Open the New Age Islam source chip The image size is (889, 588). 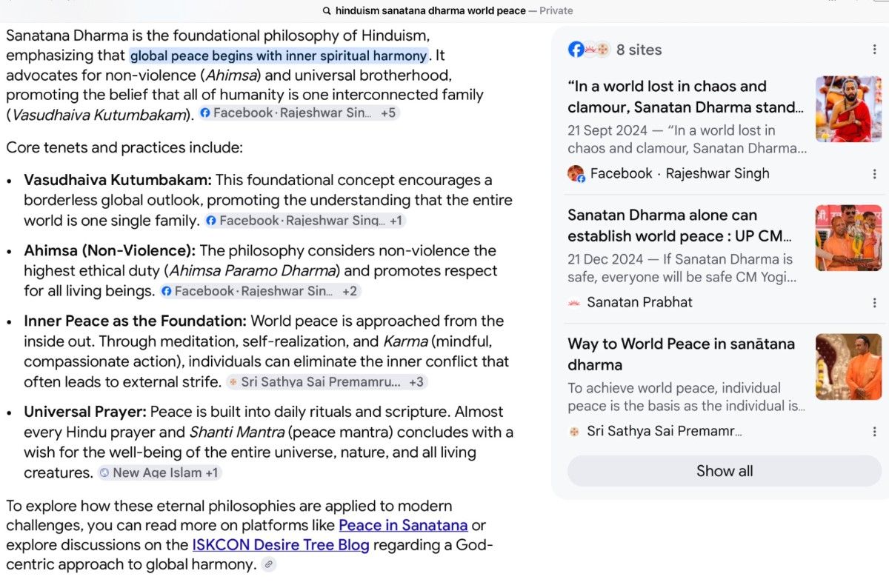(159, 472)
